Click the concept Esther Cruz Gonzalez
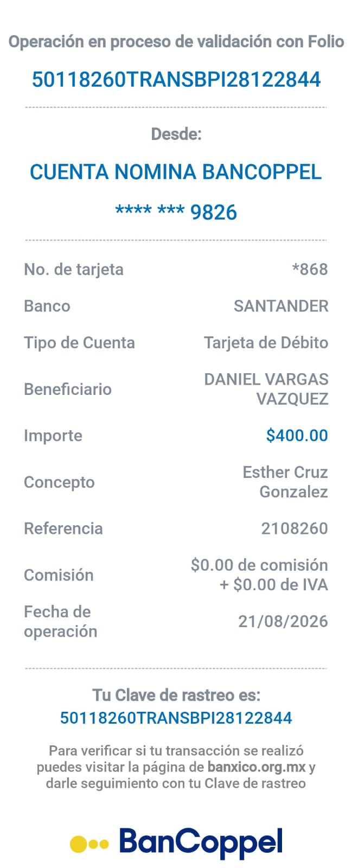The image size is (352, 868). click(x=285, y=482)
